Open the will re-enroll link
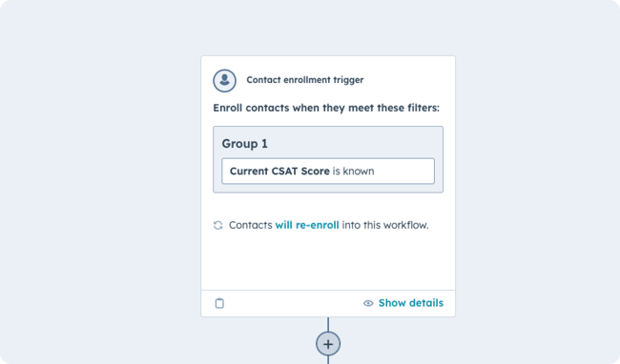 (307, 225)
